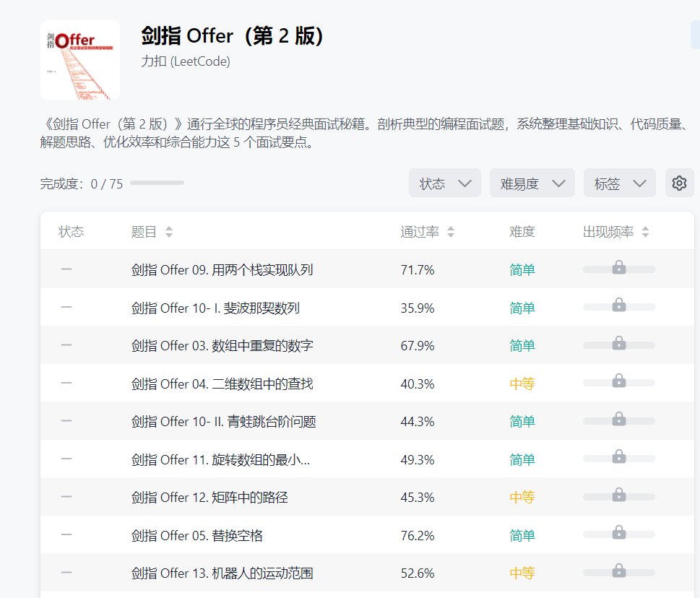The height and width of the screenshot is (598, 700).
Task: Open the settings gear icon
Action: 679,183
